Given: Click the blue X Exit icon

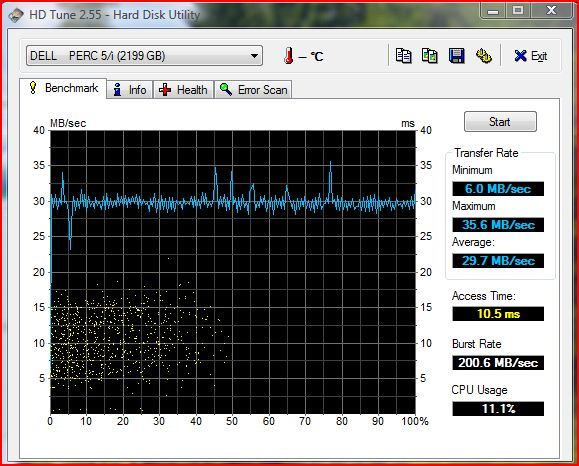Looking at the screenshot, I should point(520,56).
